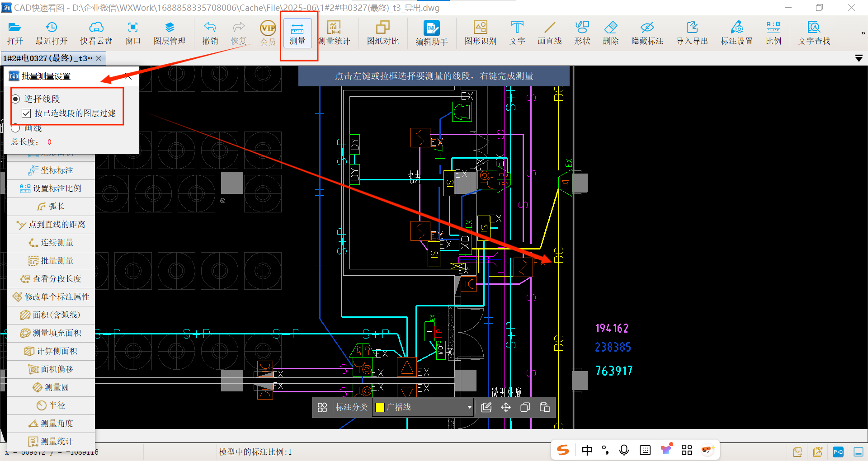Choose 面积(含弧线) menu item
Viewport: 868px width, 461px height.
pyautogui.click(x=51, y=315)
